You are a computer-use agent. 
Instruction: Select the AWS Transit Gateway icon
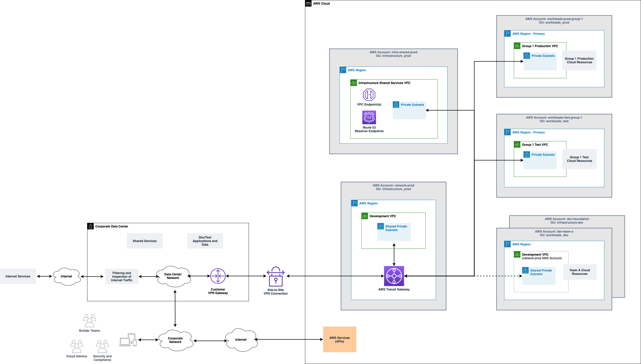pyautogui.click(x=394, y=276)
